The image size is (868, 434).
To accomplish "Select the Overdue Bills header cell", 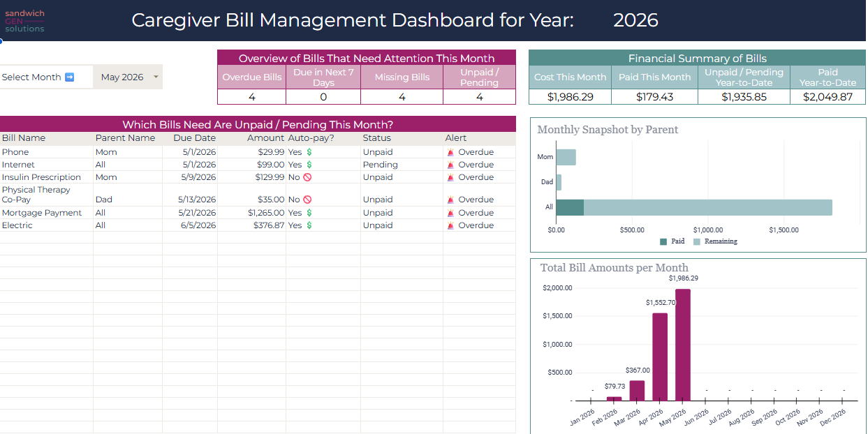I will point(252,77).
